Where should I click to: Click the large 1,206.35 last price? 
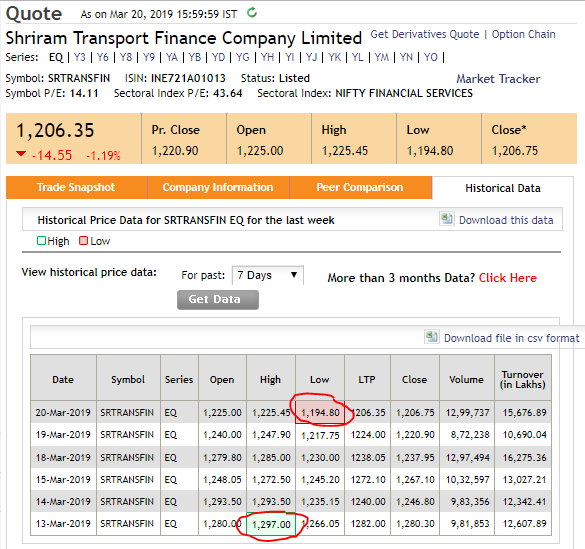tap(55, 131)
